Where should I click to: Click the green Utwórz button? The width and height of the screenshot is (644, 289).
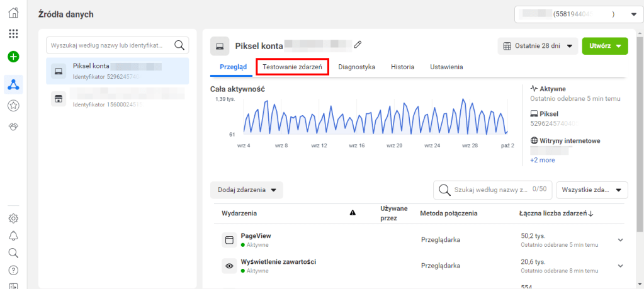coord(604,46)
